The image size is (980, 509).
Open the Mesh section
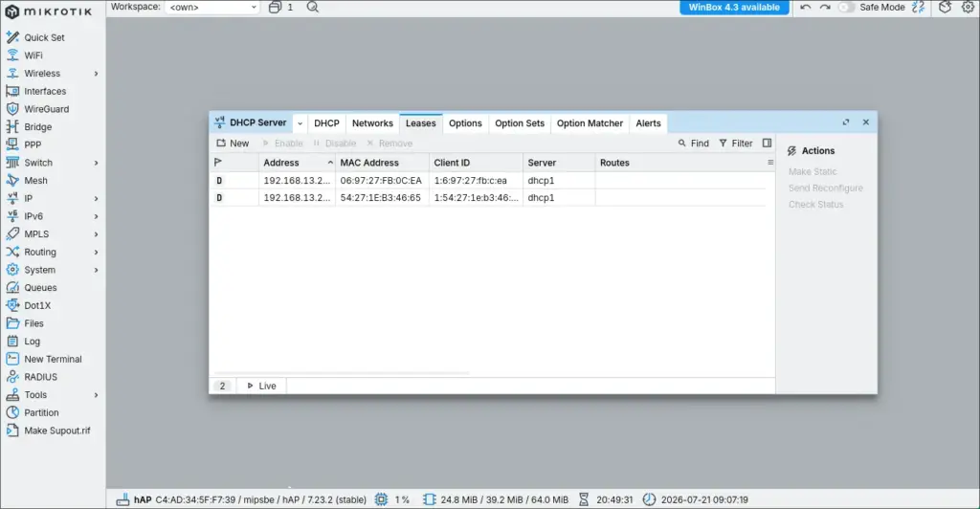27,181
